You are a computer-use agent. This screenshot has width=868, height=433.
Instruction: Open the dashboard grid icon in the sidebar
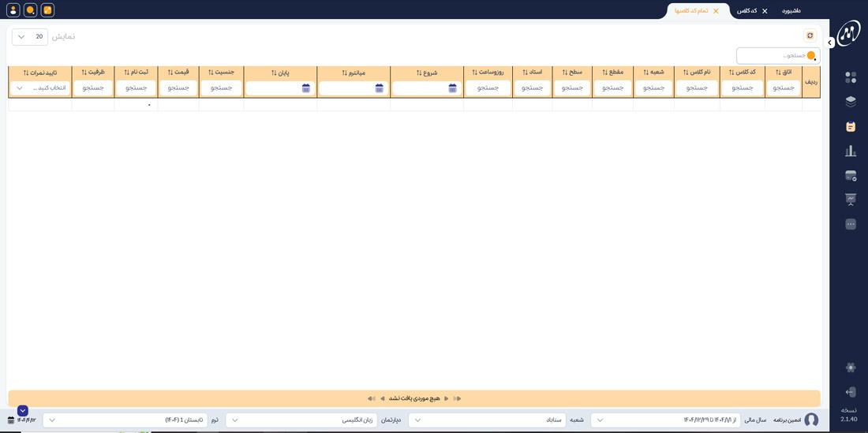(x=850, y=77)
